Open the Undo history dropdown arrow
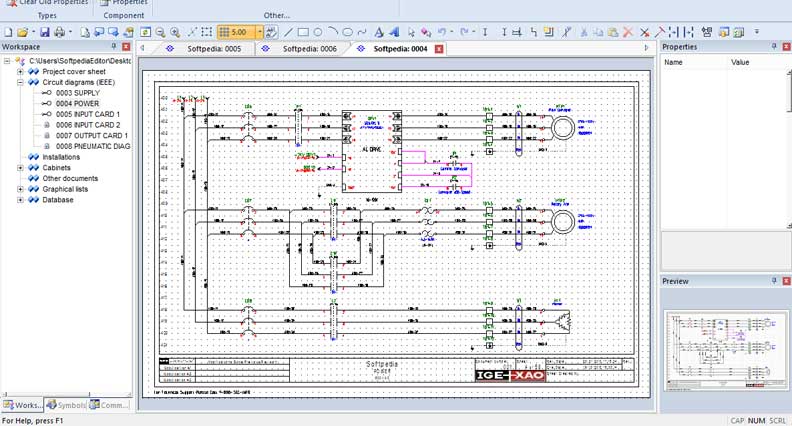The height and width of the screenshot is (426, 792). [451, 32]
